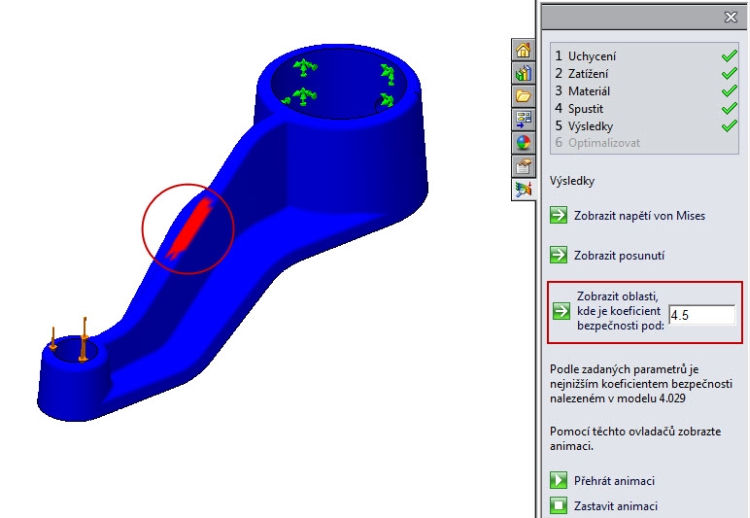Click the green checkmark beside Materiál
The width and height of the screenshot is (750, 518).
[x=729, y=91]
